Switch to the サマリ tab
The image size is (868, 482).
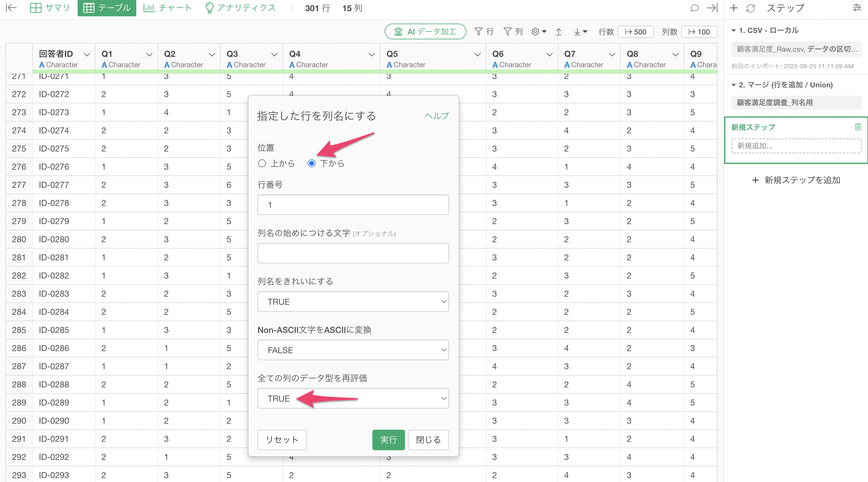(50, 8)
